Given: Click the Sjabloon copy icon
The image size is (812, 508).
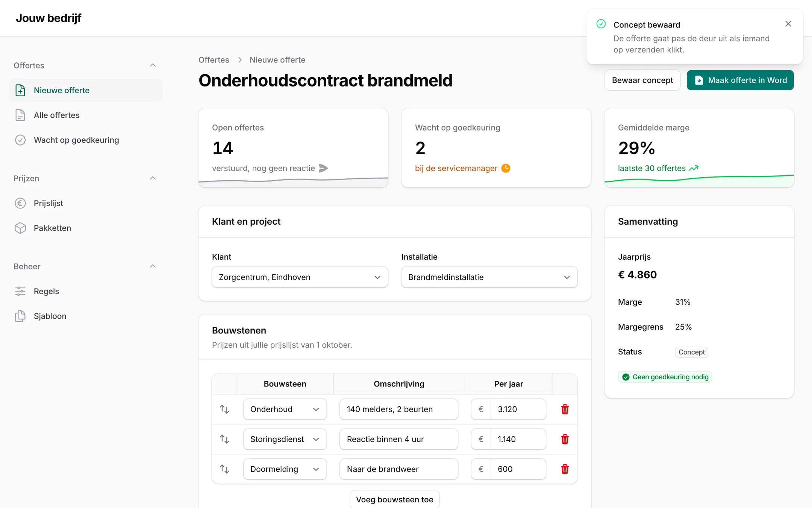Looking at the screenshot, I should pyautogui.click(x=20, y=316).
